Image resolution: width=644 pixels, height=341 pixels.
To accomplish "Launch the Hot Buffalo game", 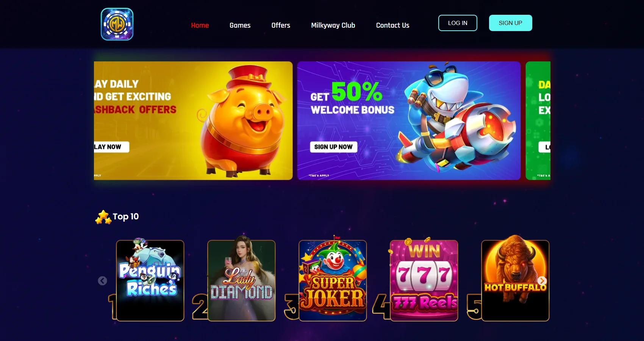I will pyautogui.click(x=515, y=280).
